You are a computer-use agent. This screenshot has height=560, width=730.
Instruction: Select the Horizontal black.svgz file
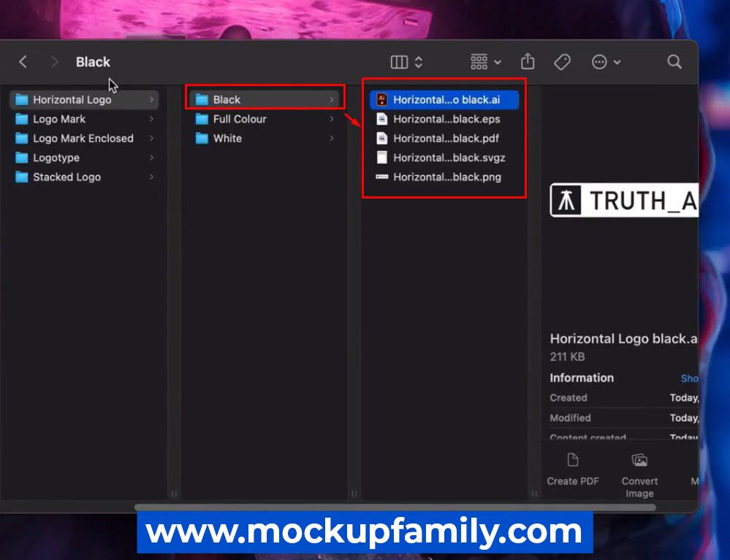point(448,158)
